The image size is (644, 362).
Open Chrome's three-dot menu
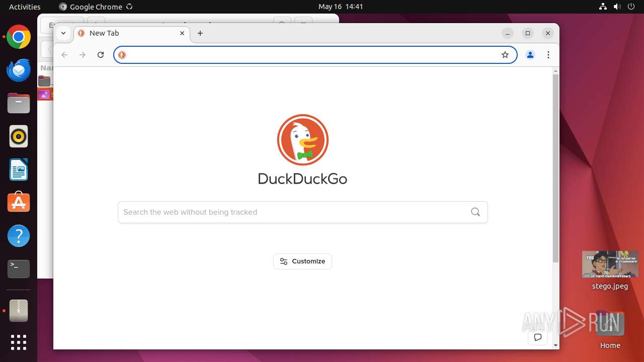pyautogui.click(x=548, y=55)
